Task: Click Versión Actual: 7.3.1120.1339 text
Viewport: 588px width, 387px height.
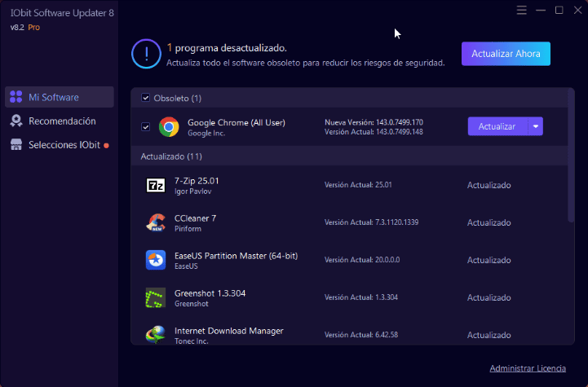Action: (x=371, y=222)
